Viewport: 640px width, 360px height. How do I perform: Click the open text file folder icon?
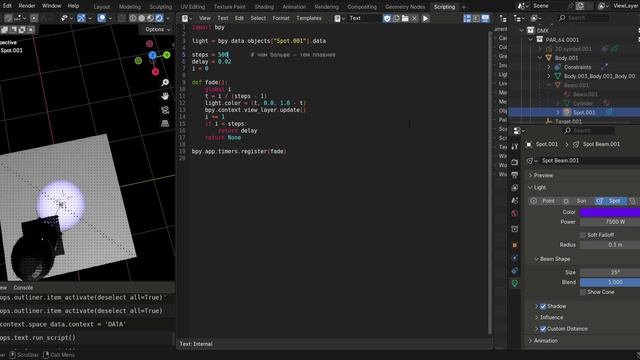(405, 18)
